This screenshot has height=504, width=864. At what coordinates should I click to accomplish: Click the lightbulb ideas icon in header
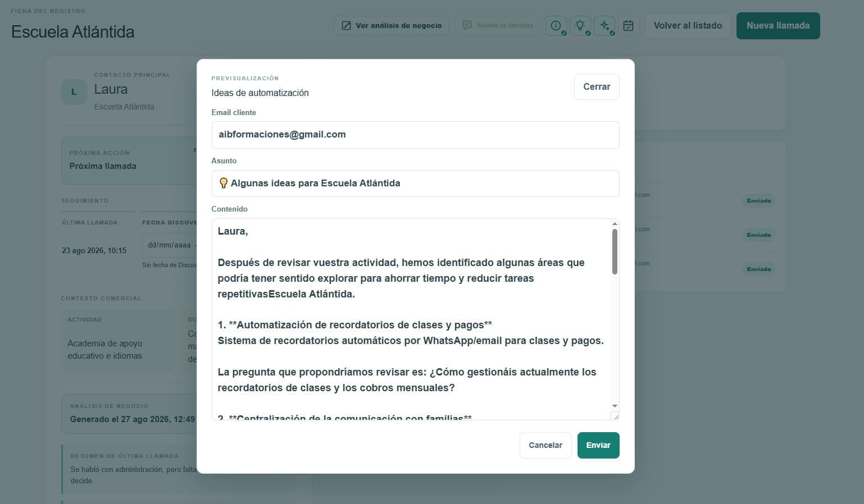pyautogui.click(x=580, y=26)
